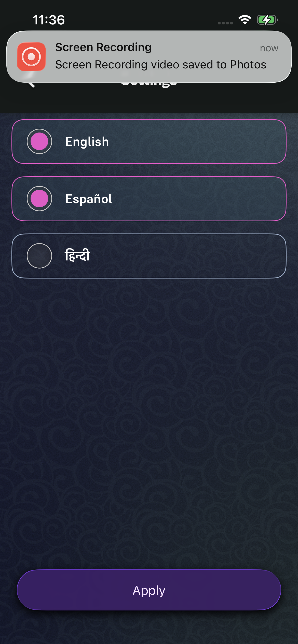Select the English radio button circle
This screenshot has height=644, width=298.
click(x=39, y=141)
